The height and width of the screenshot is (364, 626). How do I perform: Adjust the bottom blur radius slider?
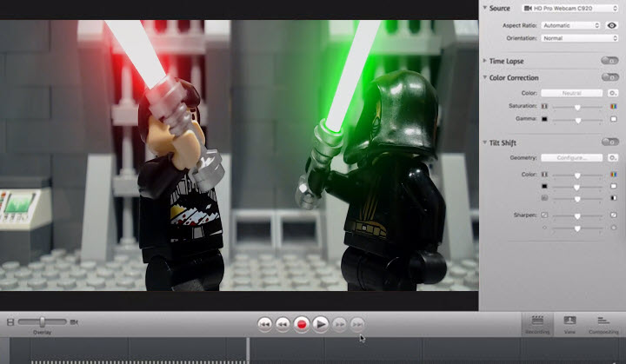click(577, 228)
